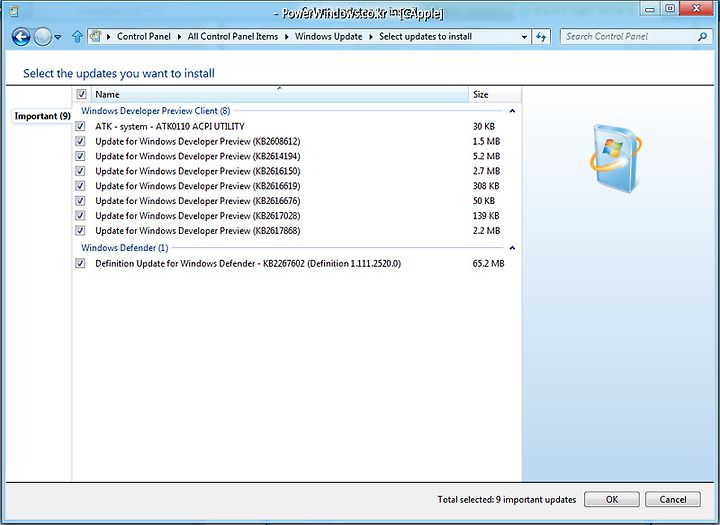Minimize the window
This screenshot has width=720, height=525.
pos(649,9)
